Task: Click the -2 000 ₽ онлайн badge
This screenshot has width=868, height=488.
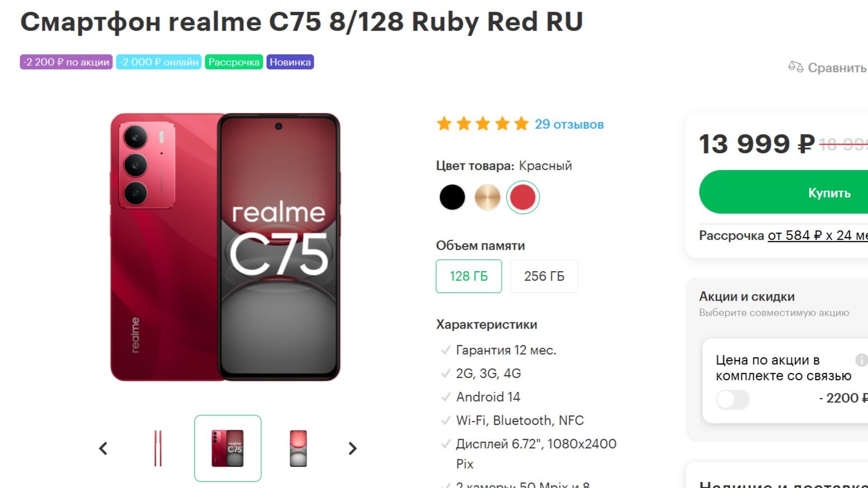Action: [159, 62]
